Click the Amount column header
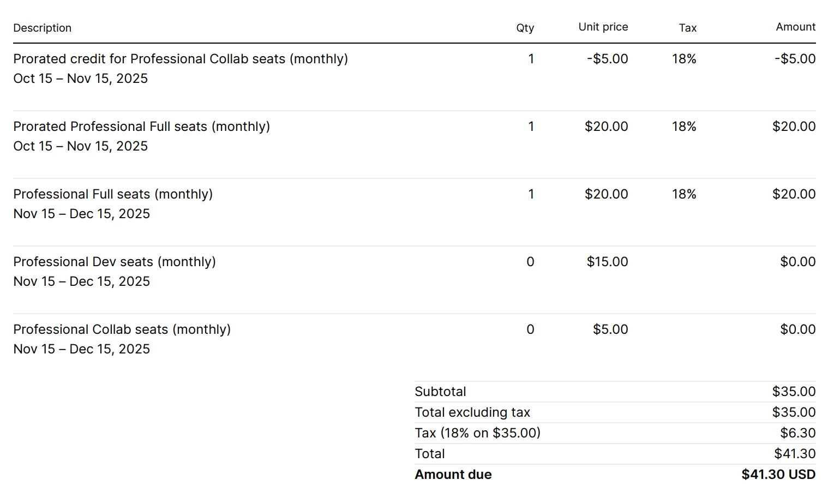 [x=795, y=27]
